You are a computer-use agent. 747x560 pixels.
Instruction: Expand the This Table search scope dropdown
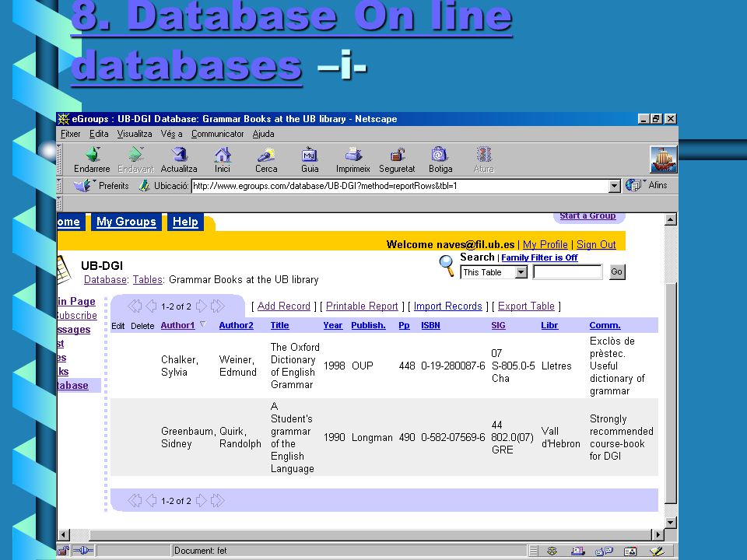click(x=521, y=272)
